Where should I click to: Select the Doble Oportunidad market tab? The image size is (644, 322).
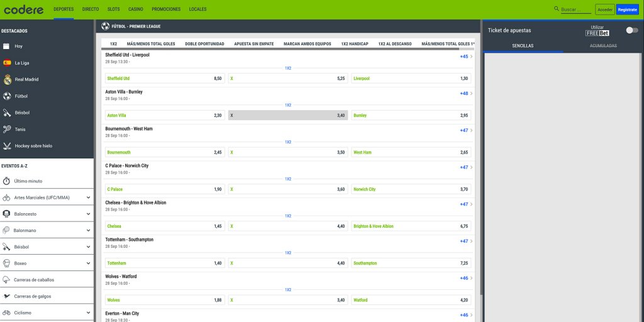click(x=204, y=44)
